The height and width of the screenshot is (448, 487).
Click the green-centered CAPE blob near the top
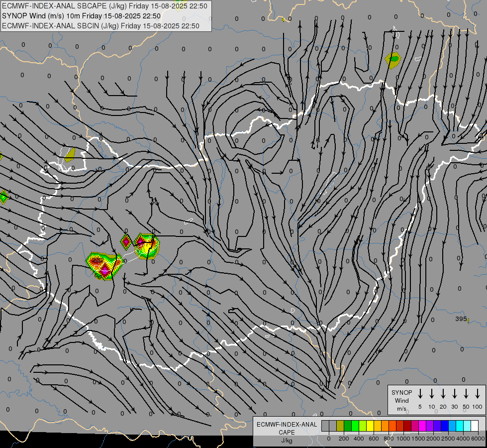[x=393, y=60]
